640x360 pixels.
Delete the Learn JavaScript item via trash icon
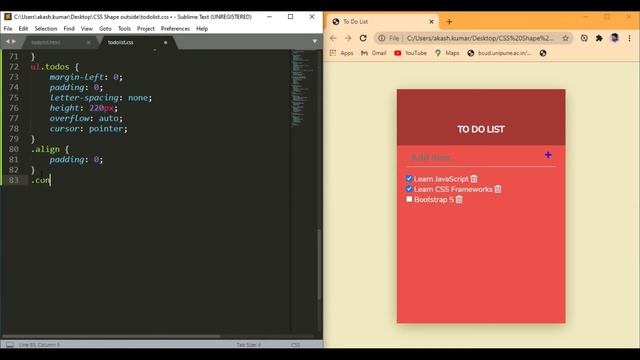pos(474,179)
